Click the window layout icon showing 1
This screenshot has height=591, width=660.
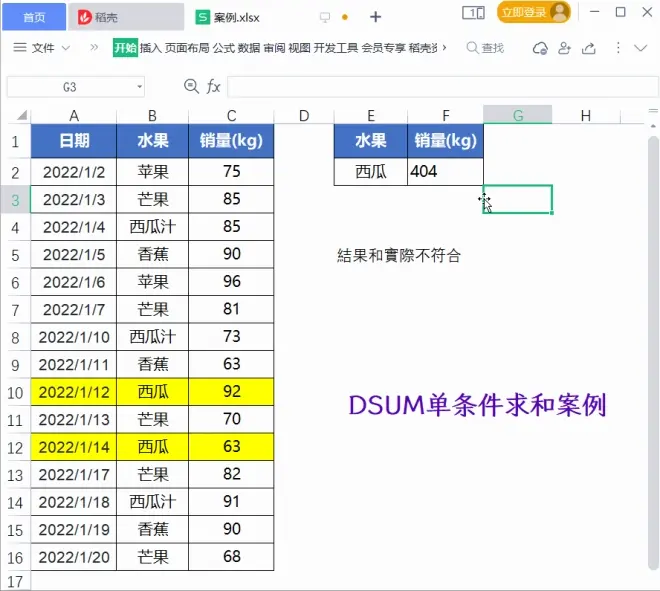coord(473,13)
